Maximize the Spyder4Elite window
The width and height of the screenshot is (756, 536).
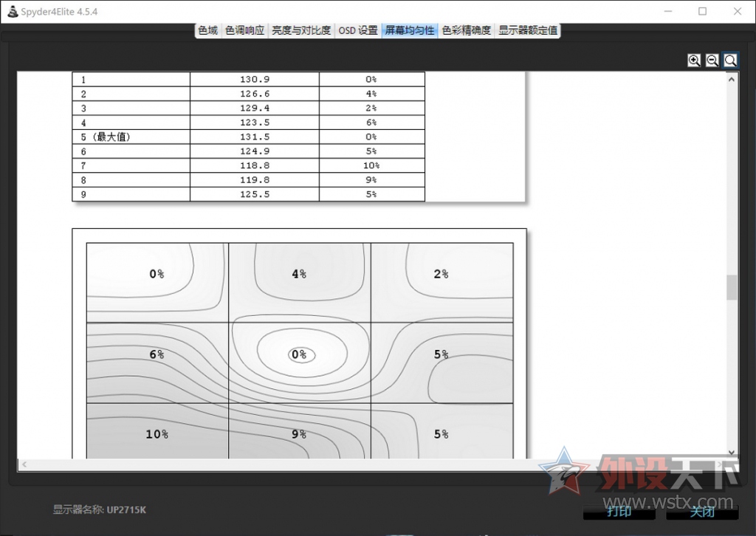click(703, 12)
